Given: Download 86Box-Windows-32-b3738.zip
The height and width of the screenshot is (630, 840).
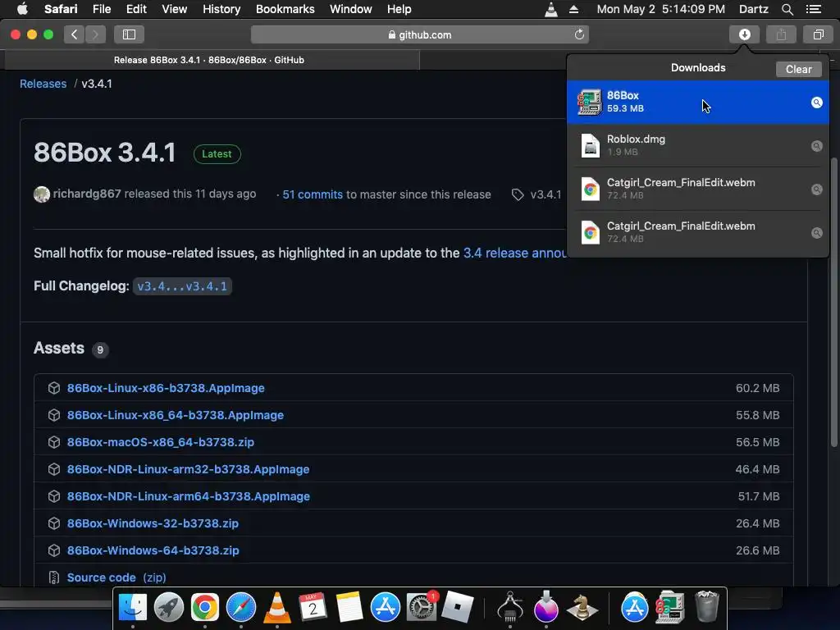Looking at the screenshot, I should tap(153, 523).
